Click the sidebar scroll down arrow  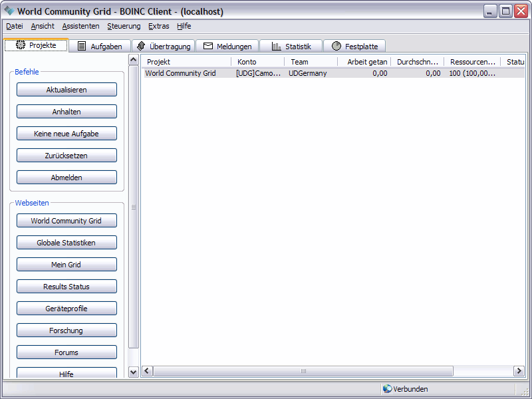pos(134,372)
